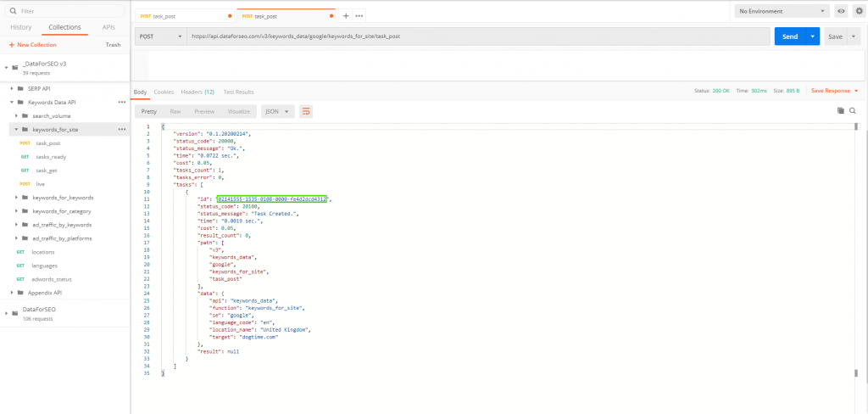Switch to the History tab
868x414 pixels.
coord(21,27)
